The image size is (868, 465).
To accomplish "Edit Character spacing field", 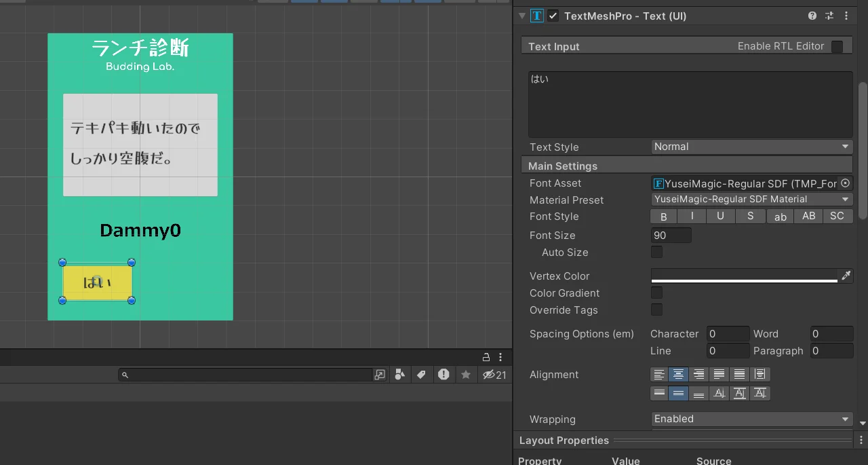I will coord(728,334).
